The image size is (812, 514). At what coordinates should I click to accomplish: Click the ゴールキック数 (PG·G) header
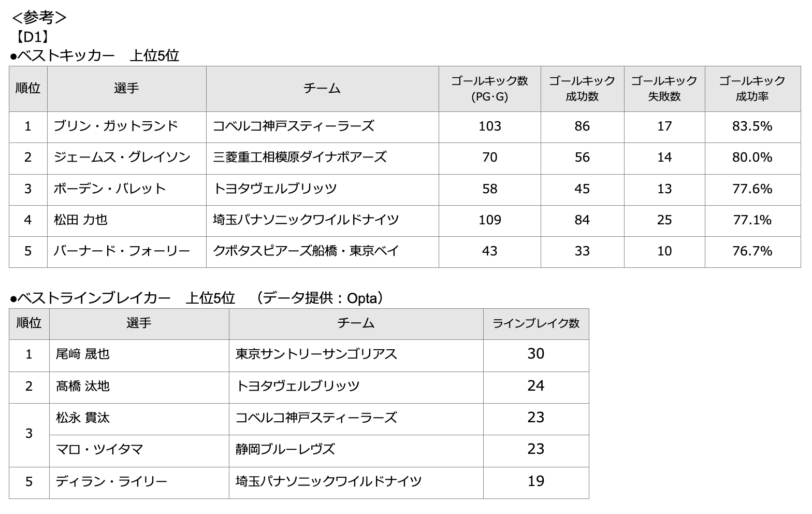(489, 88)
